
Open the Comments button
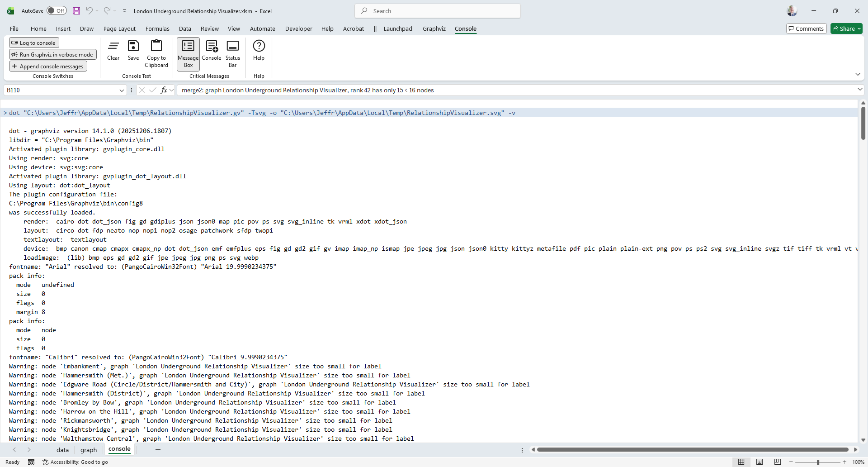tap(806, 29)
